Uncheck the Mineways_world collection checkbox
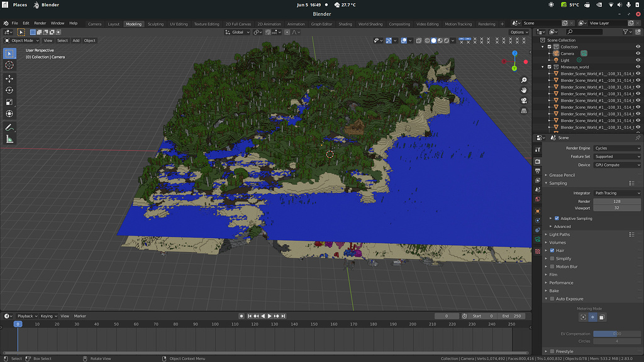The width and height of the screenshot is (644, 362). [549, 67]
